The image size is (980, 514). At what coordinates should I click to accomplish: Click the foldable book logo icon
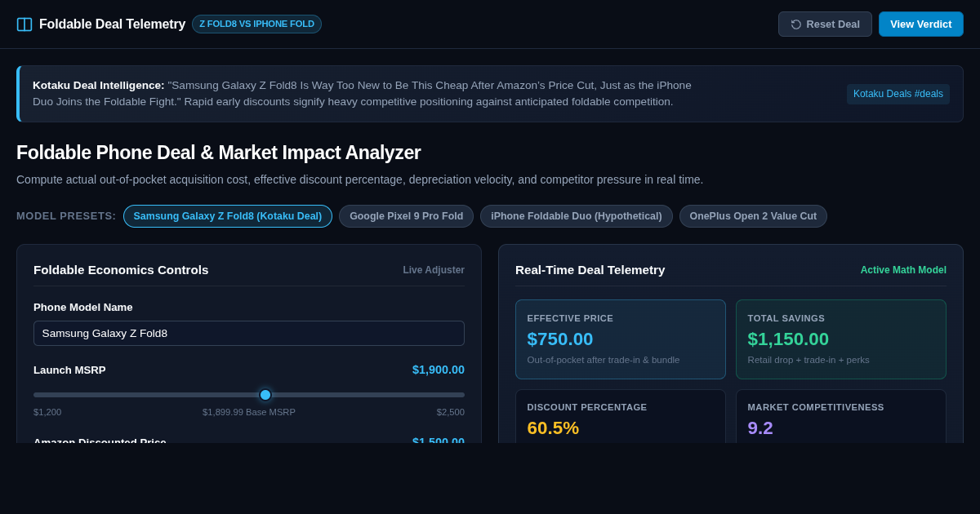(24, 24)
